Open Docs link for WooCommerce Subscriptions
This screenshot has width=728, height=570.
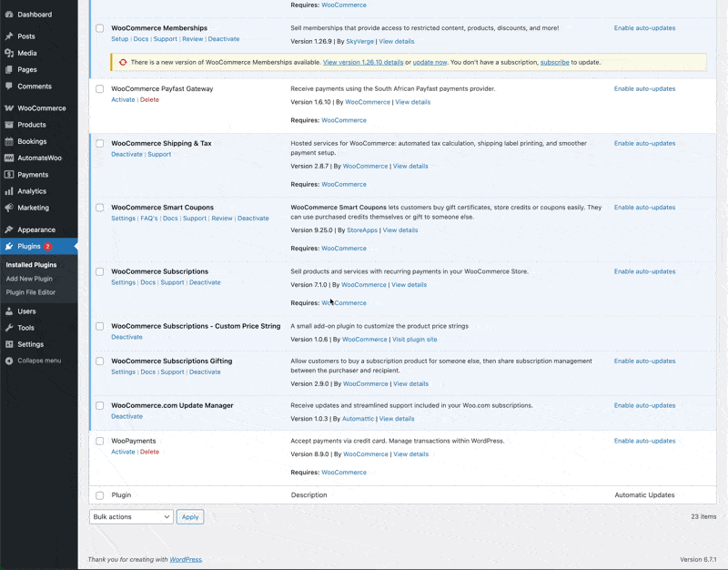148,282
